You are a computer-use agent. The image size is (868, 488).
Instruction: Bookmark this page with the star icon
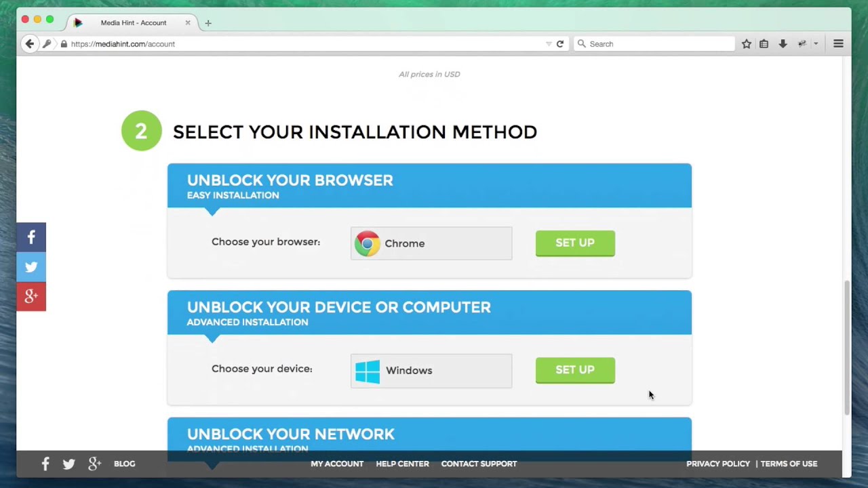tap(747, 44)
